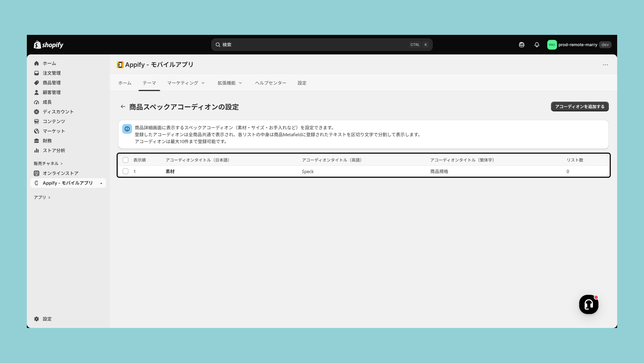The image size is (644, 363).
Task: Click the Shopify logo in the top bar
Action: coord(49,45)
